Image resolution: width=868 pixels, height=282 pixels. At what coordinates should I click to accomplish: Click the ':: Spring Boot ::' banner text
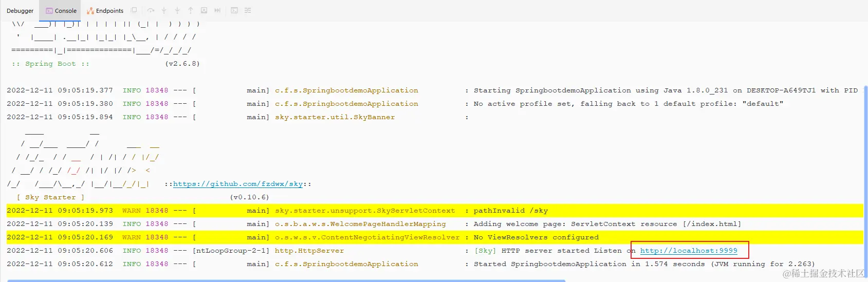pos(50,64)
